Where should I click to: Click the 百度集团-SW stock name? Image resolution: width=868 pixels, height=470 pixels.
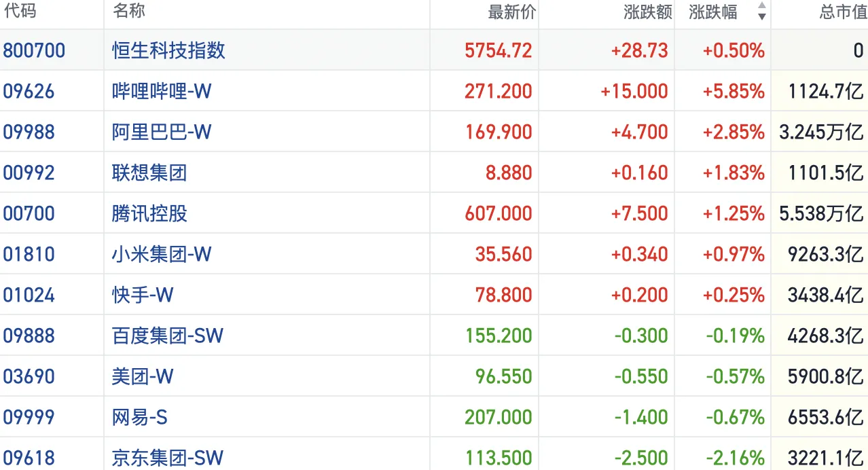(168, 336)
